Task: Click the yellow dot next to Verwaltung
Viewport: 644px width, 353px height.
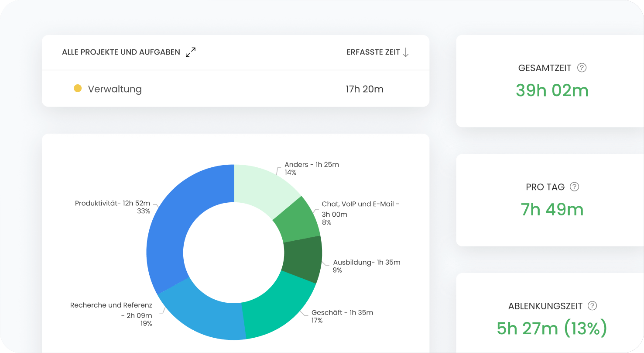Action: pos(78,89)
